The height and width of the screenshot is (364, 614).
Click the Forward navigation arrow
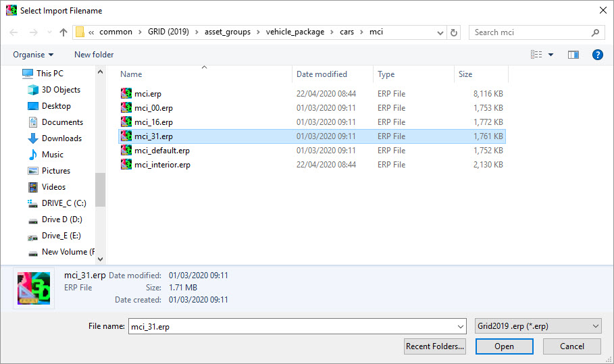pos(34,32)
